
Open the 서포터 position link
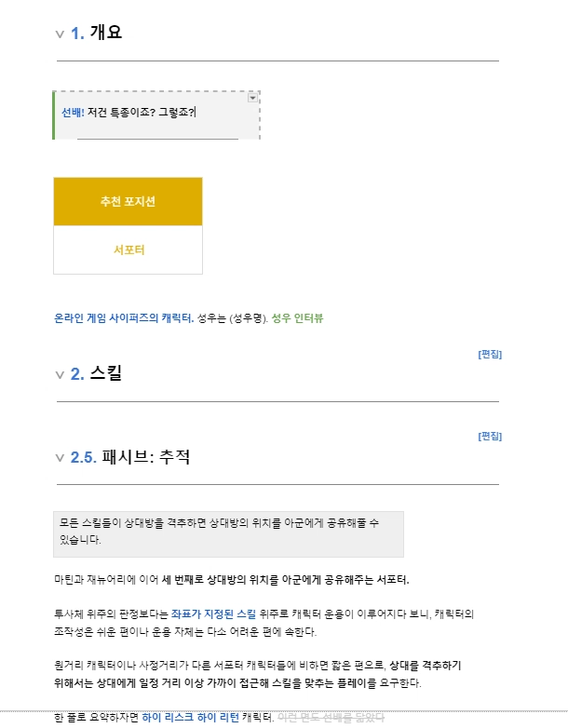point(128,249)
